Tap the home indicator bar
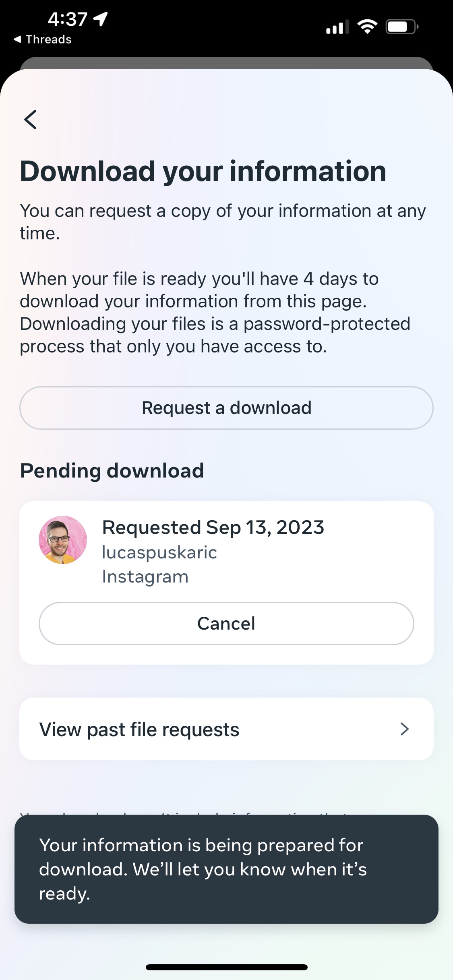 226,967
